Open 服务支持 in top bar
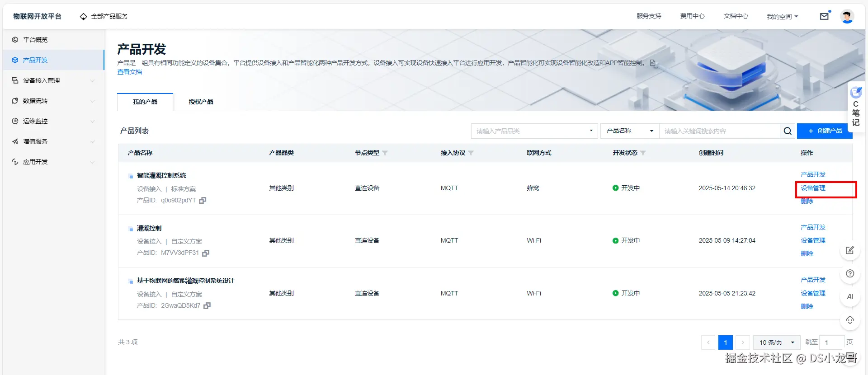Screen dimensions: 868x375 pyautogui.click(x=649, y=16)
